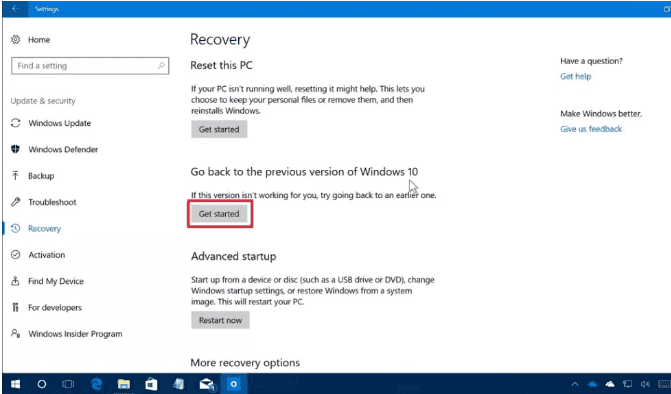Open Cortana circle in the taskbar
The height and width of the screenshot is (394, 671).
coord(42,384)
